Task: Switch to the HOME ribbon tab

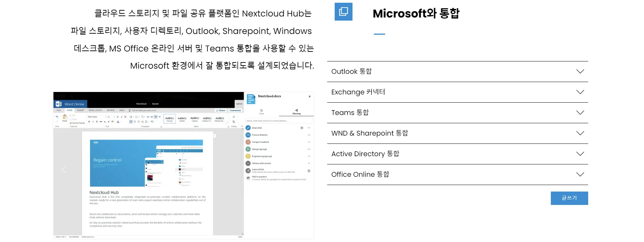Action: coord(70,110)
